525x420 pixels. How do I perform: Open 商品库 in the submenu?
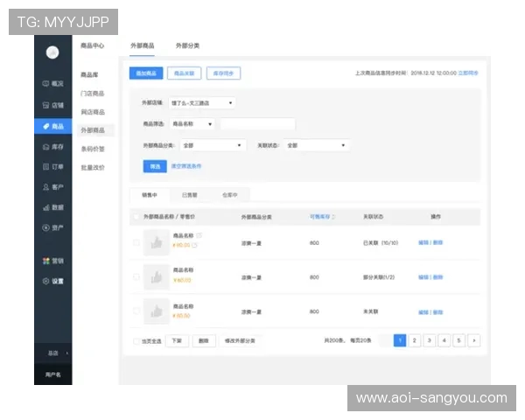89,74
